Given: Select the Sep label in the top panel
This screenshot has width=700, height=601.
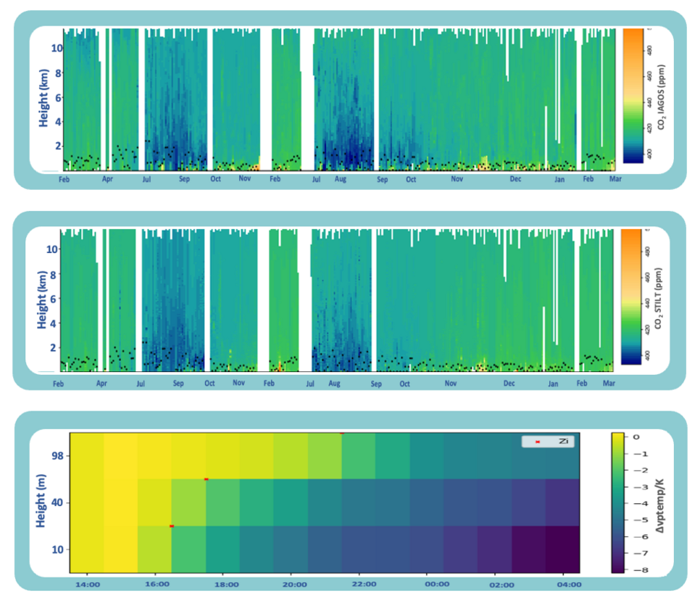Looking at the screenshot, I should click(x=184, y=178).
